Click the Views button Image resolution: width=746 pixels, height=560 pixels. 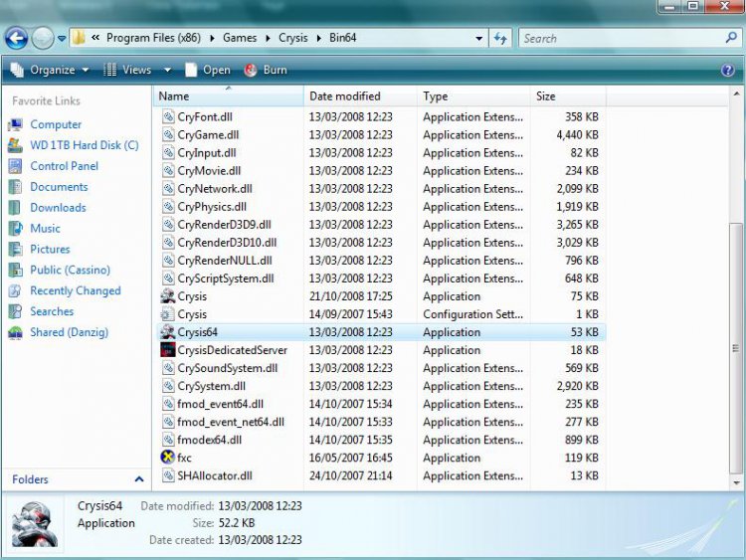127,70
